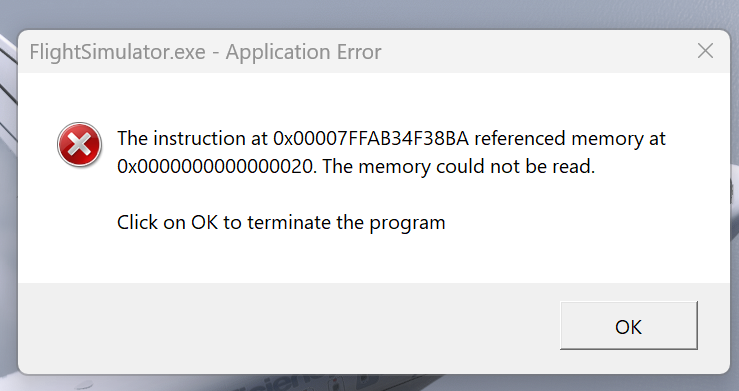Click the word 'program' ending the message
Viewport: 739px width, 391px height.
pyautogui.click(x=407, y=223)
